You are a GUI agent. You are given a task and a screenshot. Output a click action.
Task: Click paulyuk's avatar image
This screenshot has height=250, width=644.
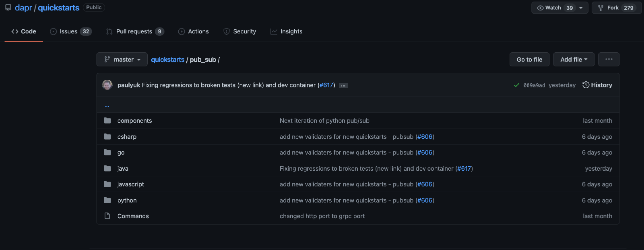click(x=107, y=85)
